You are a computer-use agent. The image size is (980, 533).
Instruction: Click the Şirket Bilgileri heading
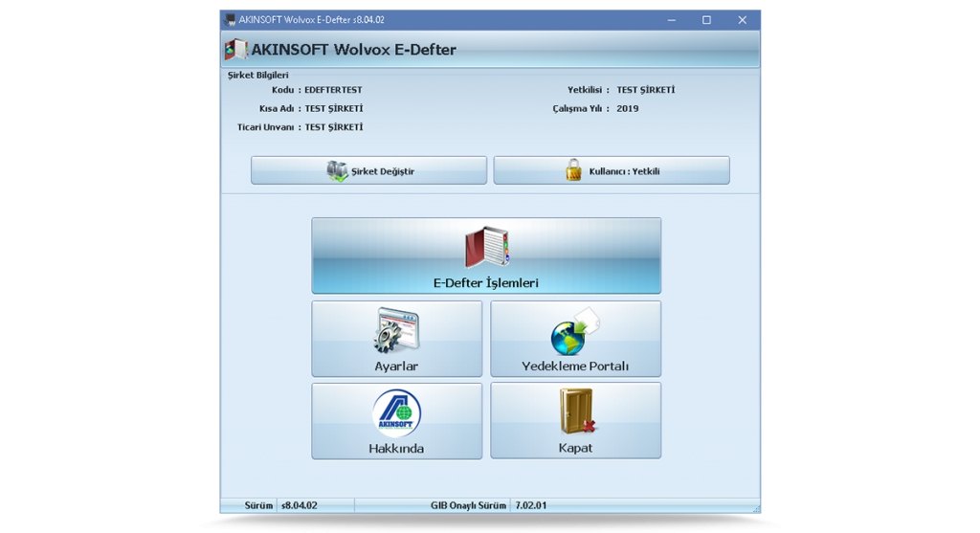coord(258,75)
